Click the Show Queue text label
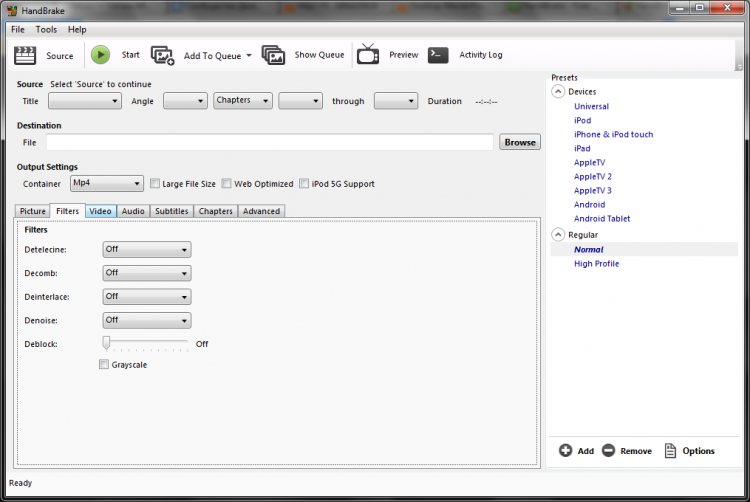The height and width of the screenshot is (502, 750). 319,55
